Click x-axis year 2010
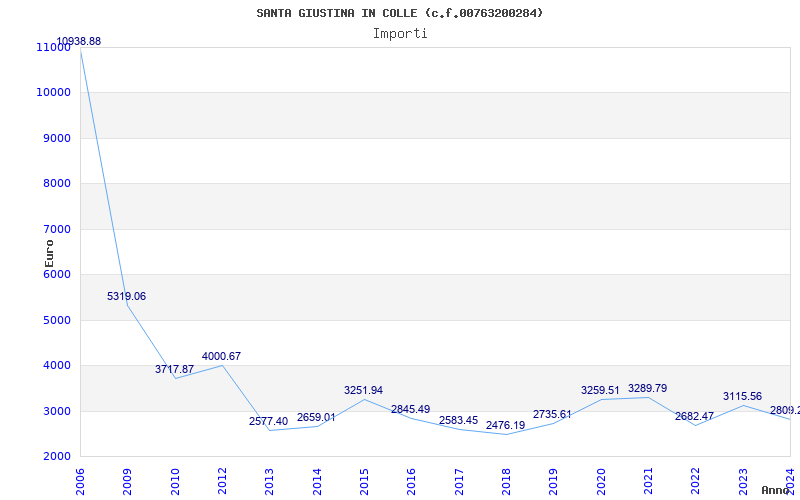The image size is (800, 500). (175, 482)
